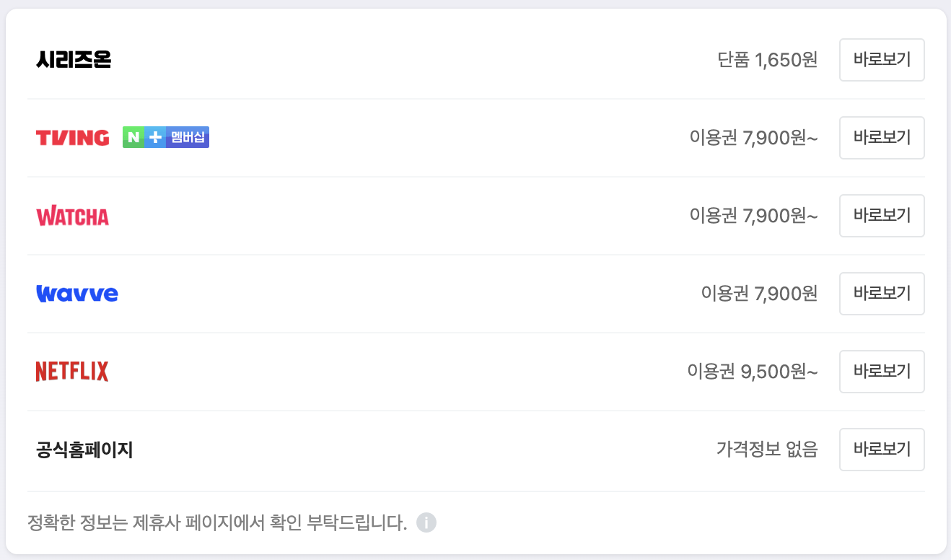Click the Naver Plus 멤버십 badge
The image size is (951, 560).
tap(165, 137)
